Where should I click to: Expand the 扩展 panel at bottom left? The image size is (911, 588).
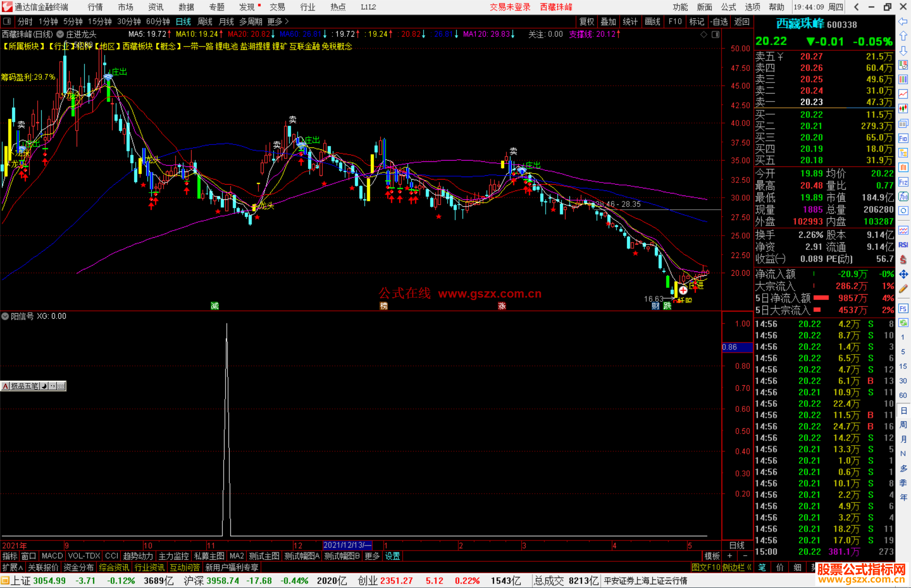pos(13,567)
